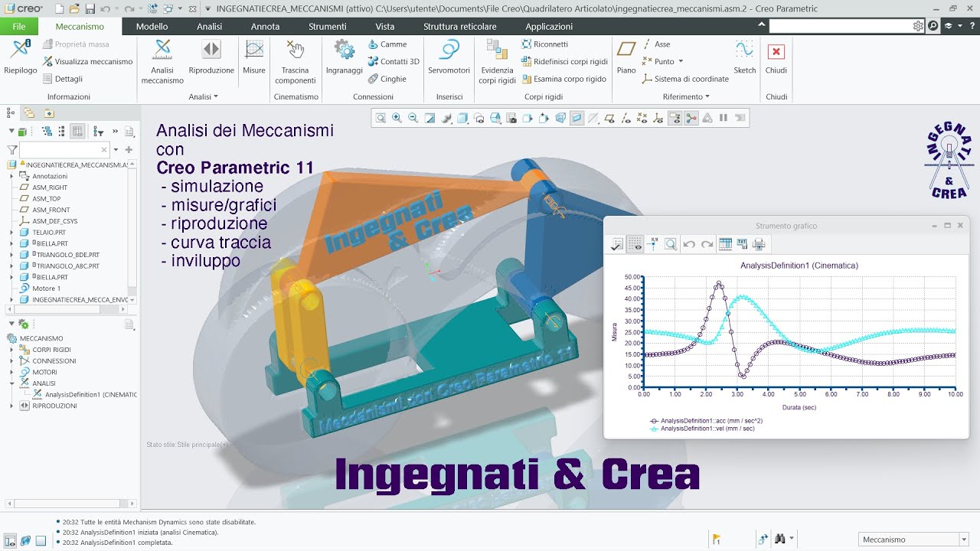Switch to the Analisi ribbon tab
The width and height of the screenshot is (980, 551).
(209, 26)
